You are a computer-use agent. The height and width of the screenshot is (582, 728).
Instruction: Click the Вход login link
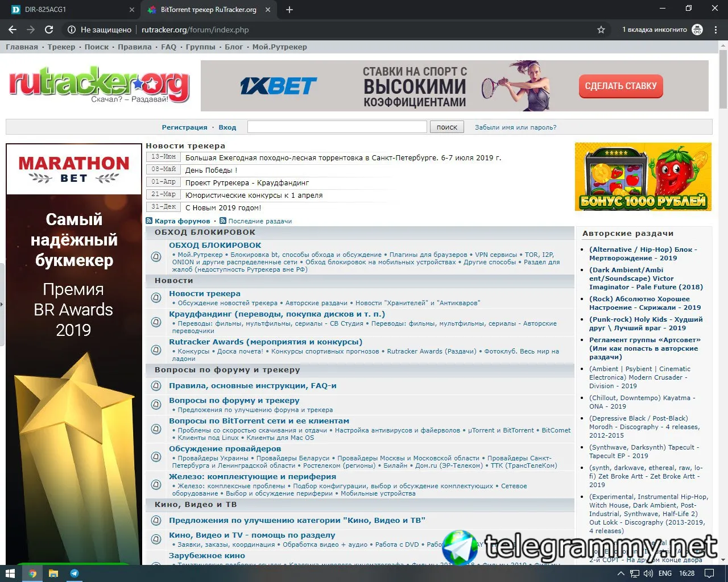pos(227,127)
